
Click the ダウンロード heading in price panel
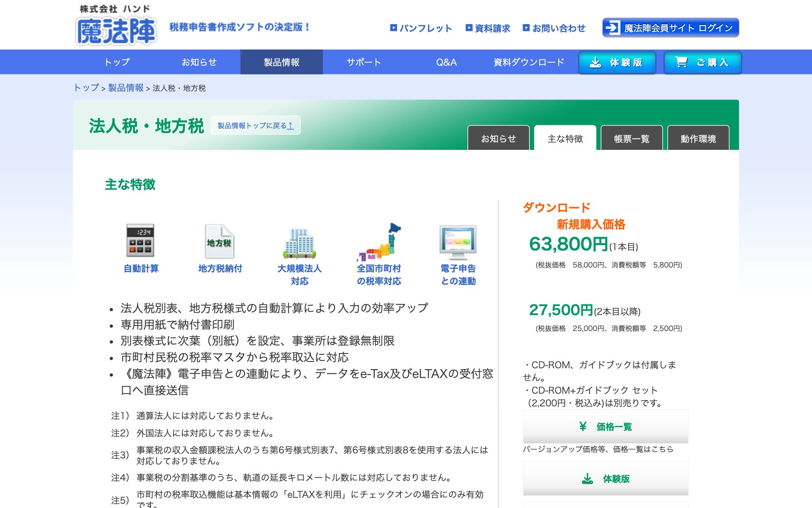(557, 207)
